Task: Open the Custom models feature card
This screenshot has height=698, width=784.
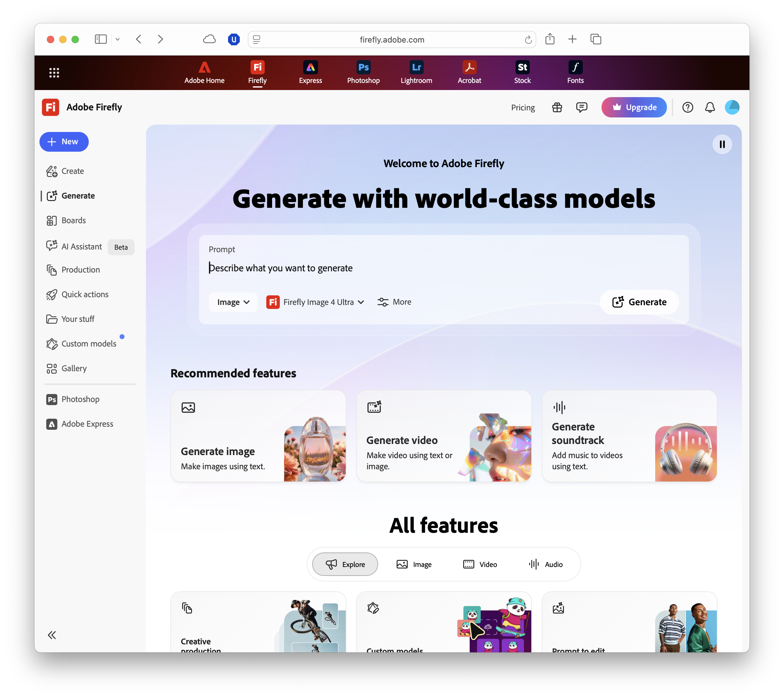Action: point(444,622)
